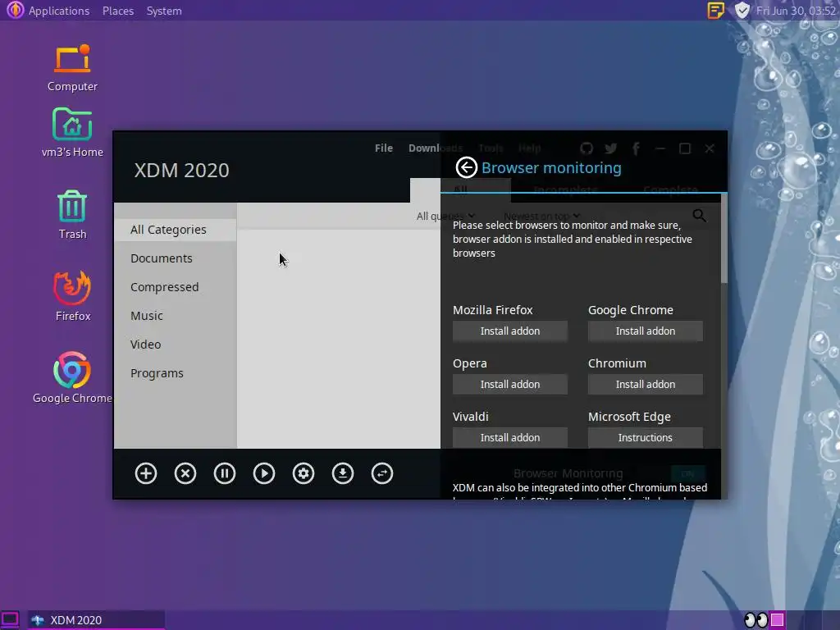Viewport: 840px width, 630px height.
Task: Resume download with the play icon
Action: (x=264, y=473)
